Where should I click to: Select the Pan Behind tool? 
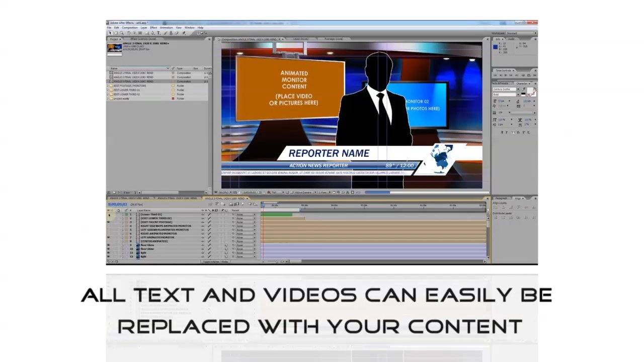(x=140, y=33)
